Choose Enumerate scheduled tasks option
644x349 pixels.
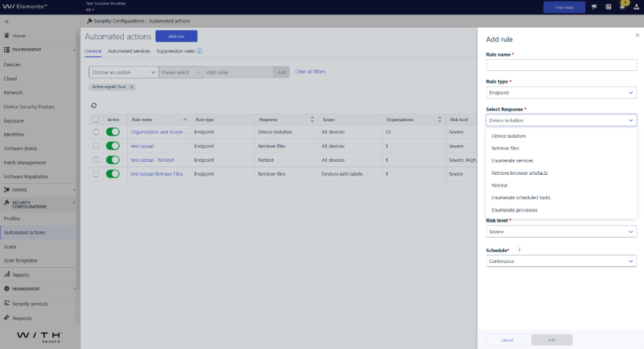pyautogui.click(x=561, y=198)
